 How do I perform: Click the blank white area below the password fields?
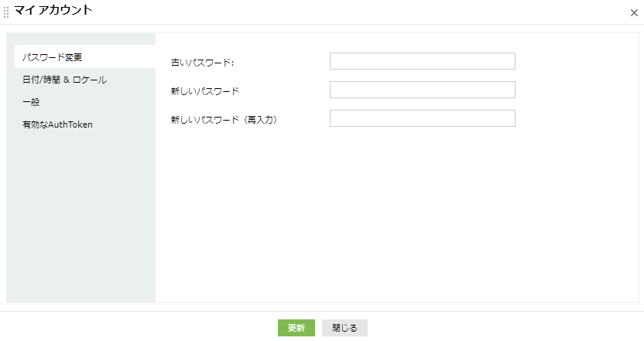tap(395, 217)
